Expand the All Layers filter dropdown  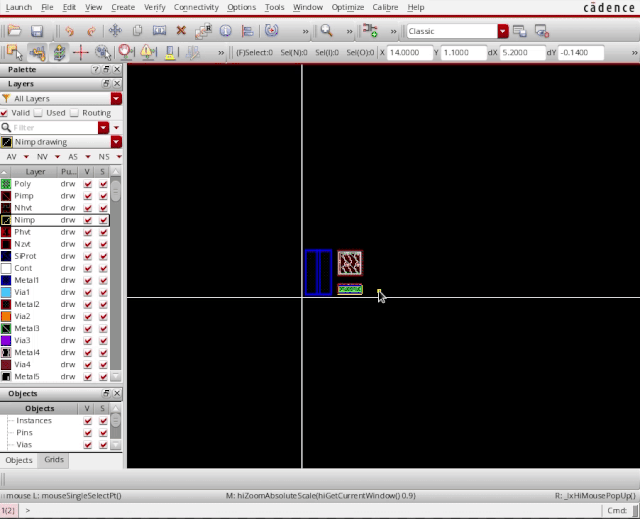pos(116,99)
